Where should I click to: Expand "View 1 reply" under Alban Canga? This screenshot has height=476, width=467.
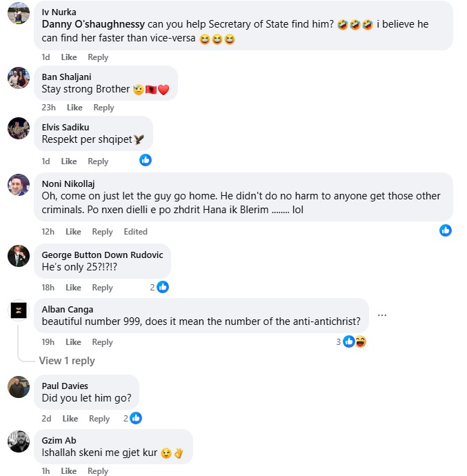pyautogui.click(x=67, y=361)
